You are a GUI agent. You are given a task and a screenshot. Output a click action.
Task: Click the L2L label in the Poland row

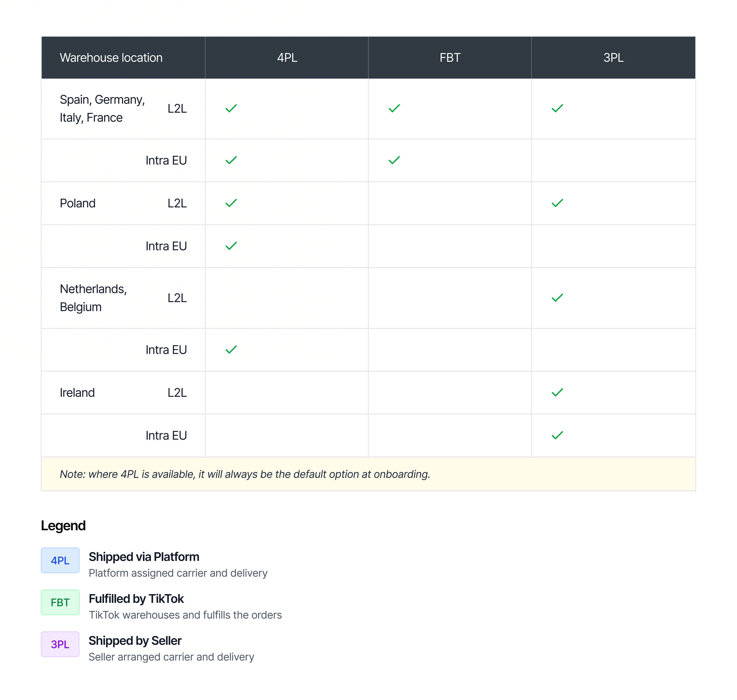click(x=177, y=203)
